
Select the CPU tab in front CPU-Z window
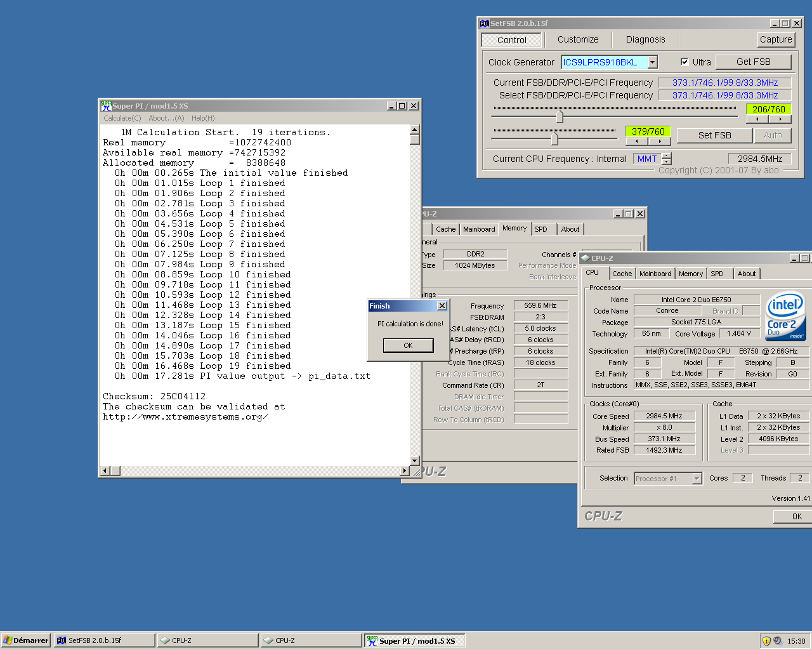click(593, 272)
